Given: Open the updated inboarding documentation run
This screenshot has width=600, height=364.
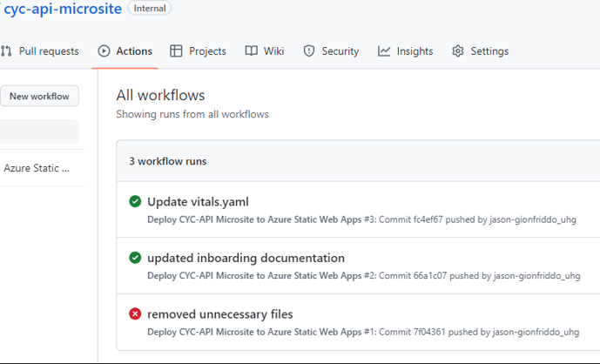Looking at the screenshot, I should coord(246,258).
